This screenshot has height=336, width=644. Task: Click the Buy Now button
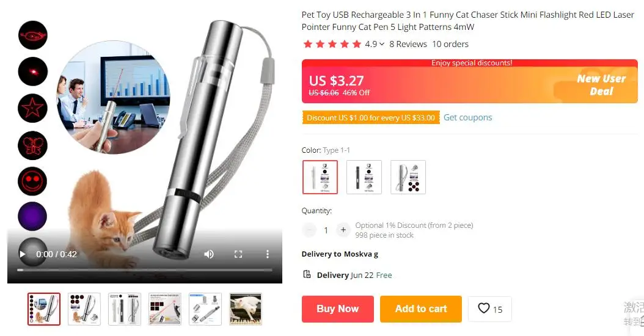pos(338,309)
